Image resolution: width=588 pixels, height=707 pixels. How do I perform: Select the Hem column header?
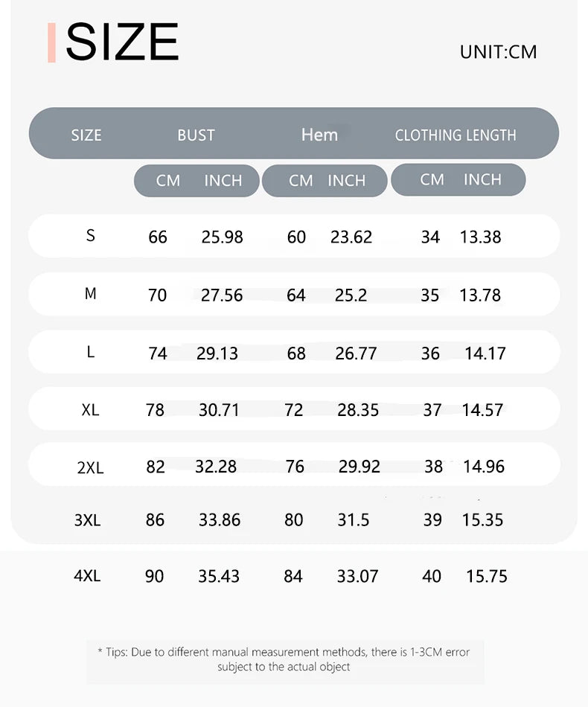[x=319, y=135]
